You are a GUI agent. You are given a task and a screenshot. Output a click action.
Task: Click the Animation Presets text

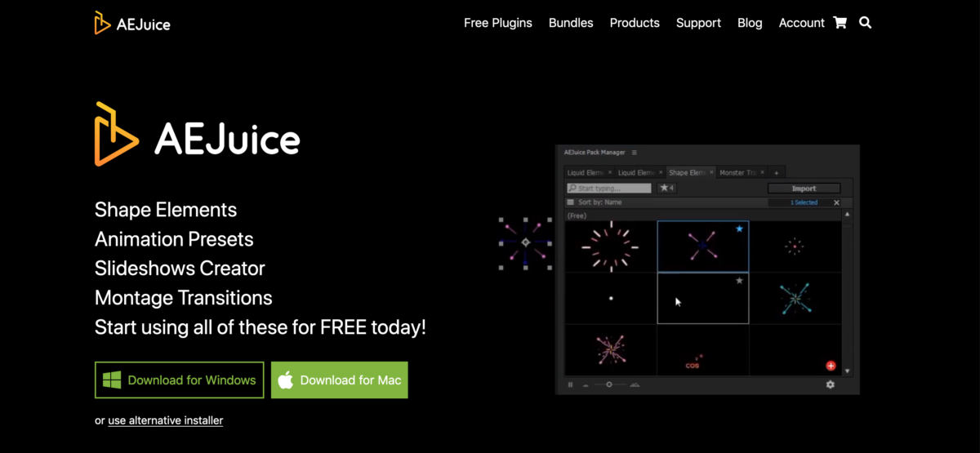coord(174,239)
